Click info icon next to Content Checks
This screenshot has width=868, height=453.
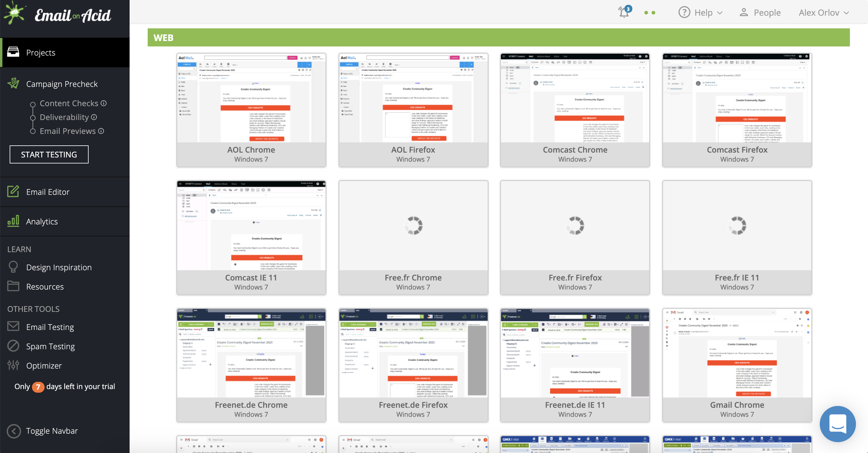(104, 103)
